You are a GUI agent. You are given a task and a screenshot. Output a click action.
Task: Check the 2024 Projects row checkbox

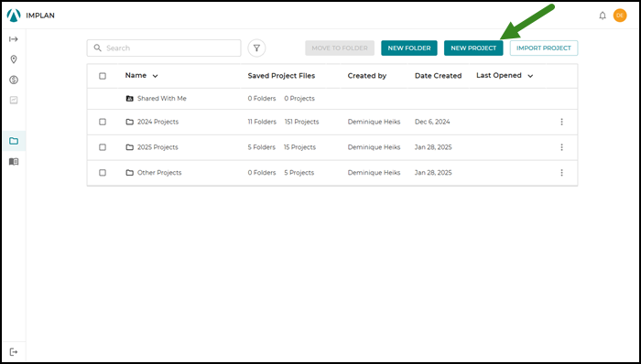tap(103, 122)
